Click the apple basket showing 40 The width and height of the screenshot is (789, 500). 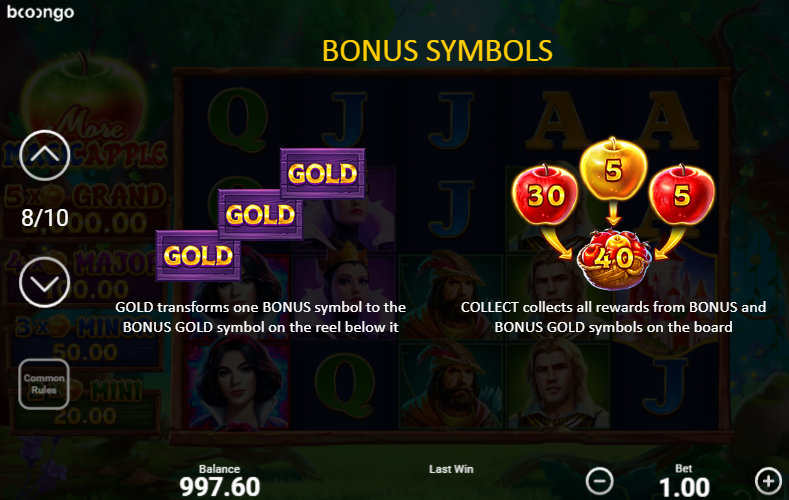point(613,259)
